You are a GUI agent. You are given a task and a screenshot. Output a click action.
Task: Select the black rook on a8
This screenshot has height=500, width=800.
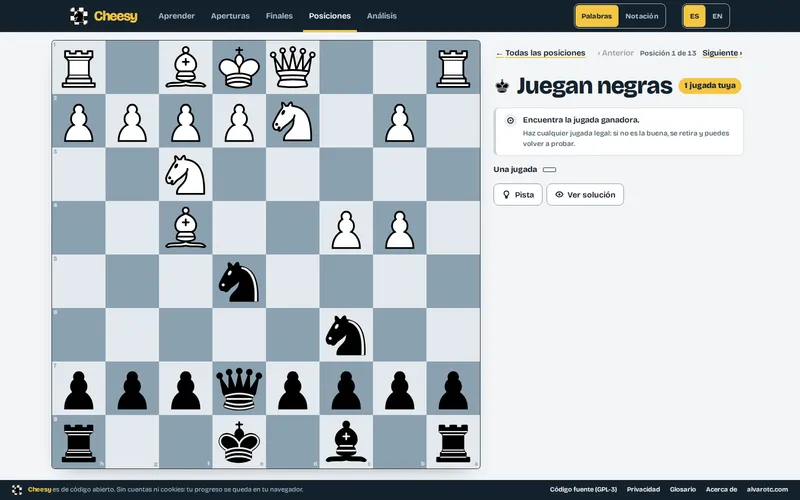[453, 442]
